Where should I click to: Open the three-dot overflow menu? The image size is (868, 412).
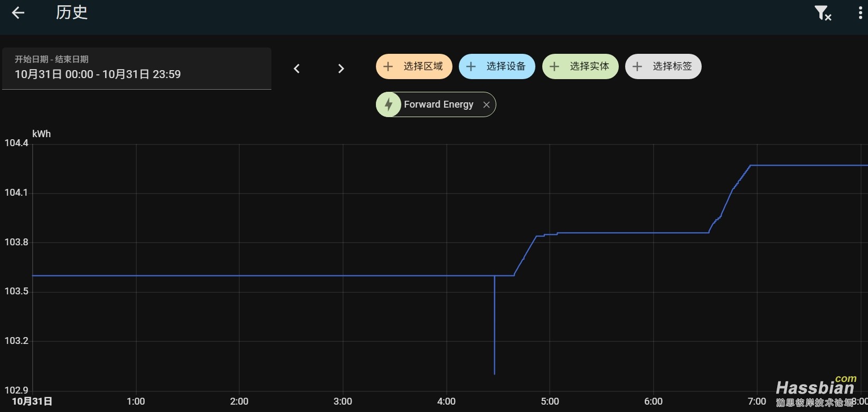pos(860,13)
